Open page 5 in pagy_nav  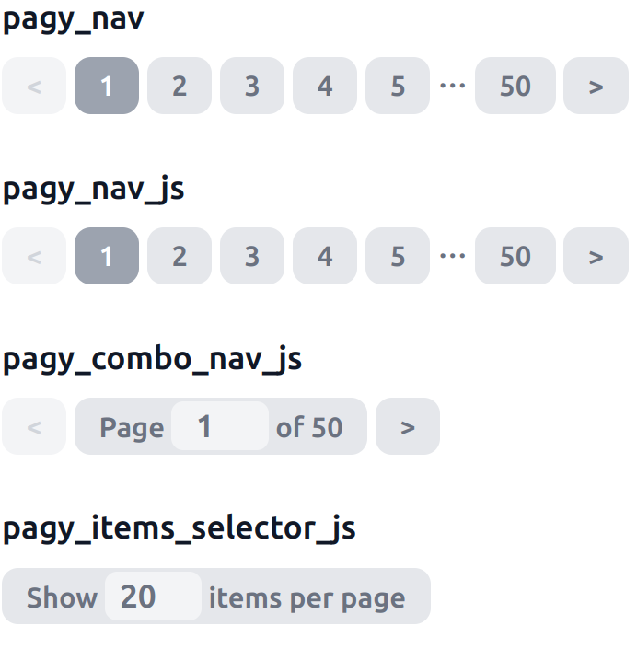coord(398,86)
